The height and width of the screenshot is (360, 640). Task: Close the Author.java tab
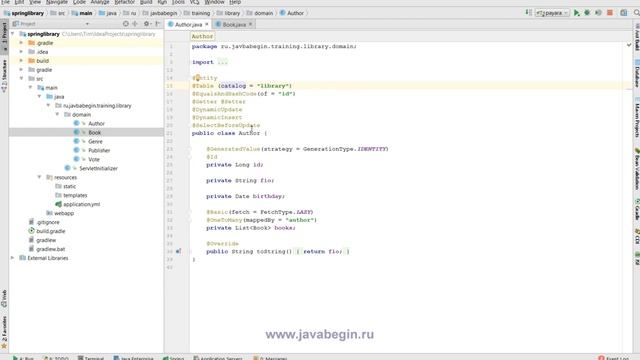click(x=207, y=24)
